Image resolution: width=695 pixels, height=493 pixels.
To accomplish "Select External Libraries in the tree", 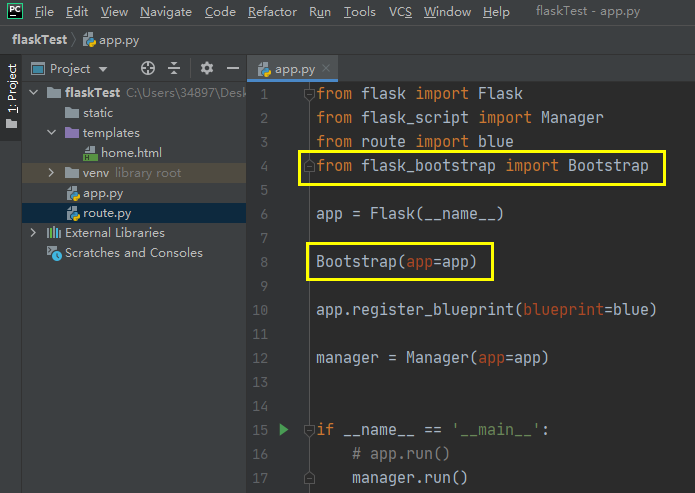I will (x=115, y=233).
